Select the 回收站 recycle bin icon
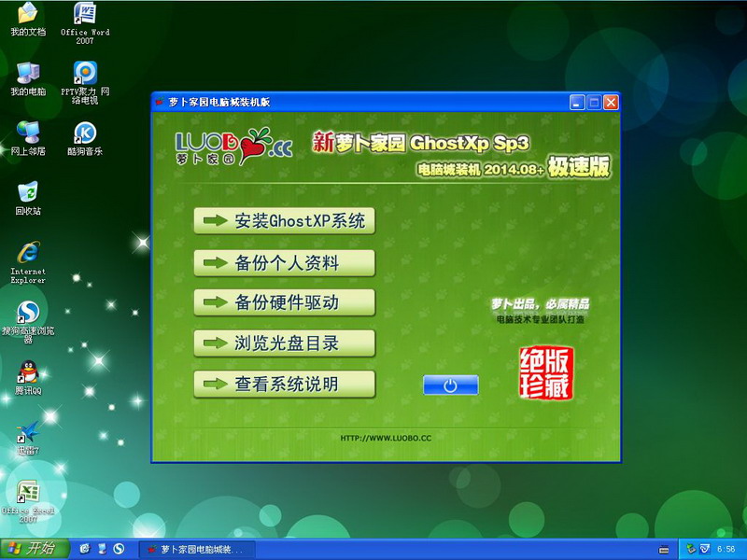Viewport: 747px width, 560px height. click(28, 198)
